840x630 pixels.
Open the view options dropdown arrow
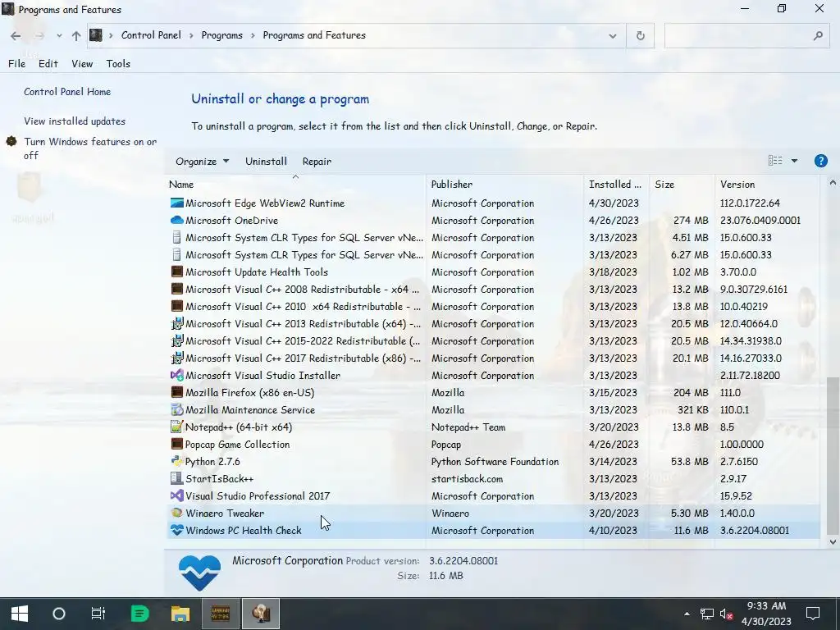794,161
